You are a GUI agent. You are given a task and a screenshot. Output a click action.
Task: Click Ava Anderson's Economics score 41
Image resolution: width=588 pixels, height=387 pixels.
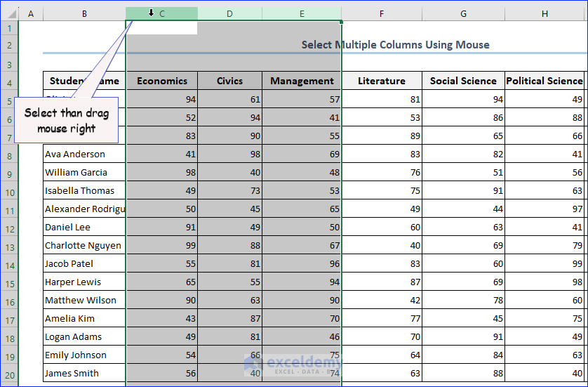tap(162, 154)
